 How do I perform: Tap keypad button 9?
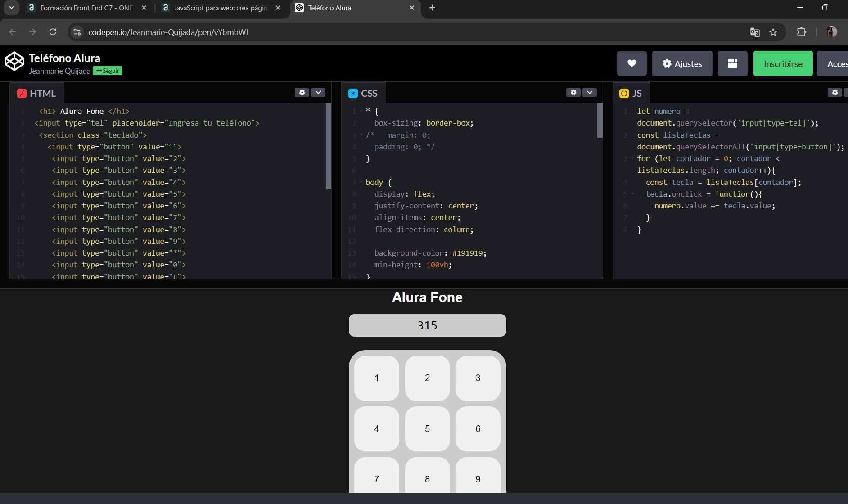click(478, 475)
